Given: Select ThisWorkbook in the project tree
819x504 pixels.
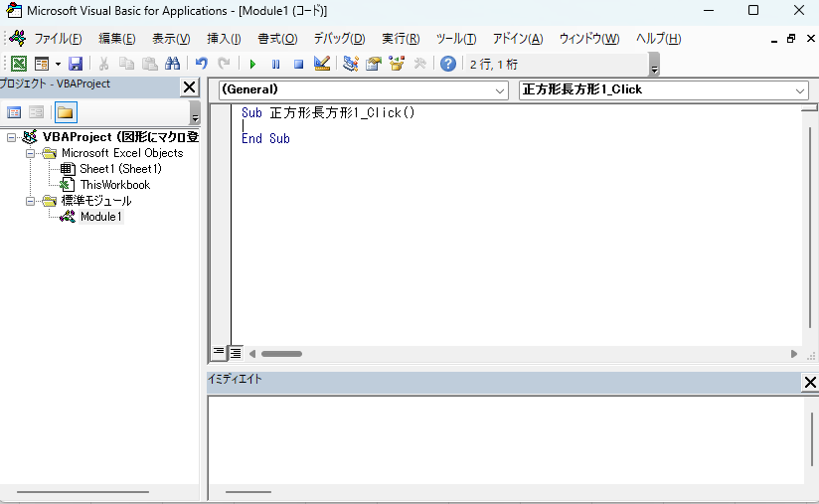Looking at the screenshot, I should pos(114,185).
